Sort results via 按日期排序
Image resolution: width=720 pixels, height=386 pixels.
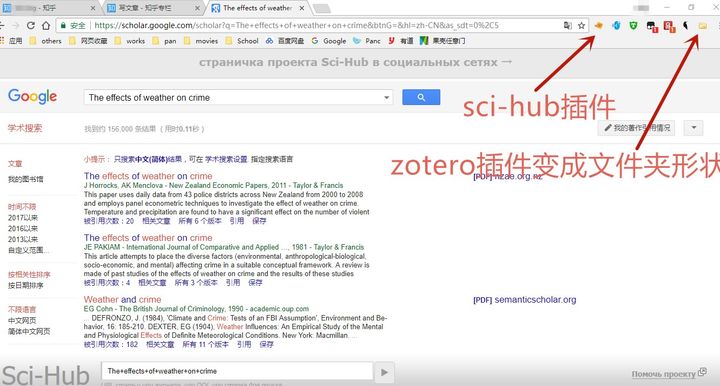(x=26, y=285)
